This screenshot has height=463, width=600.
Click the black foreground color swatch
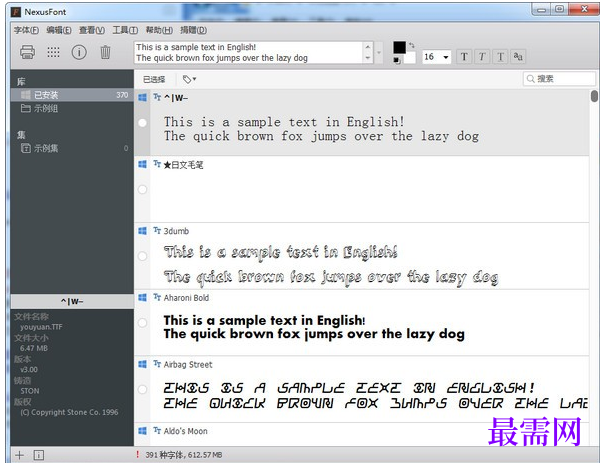coord(399,47)
